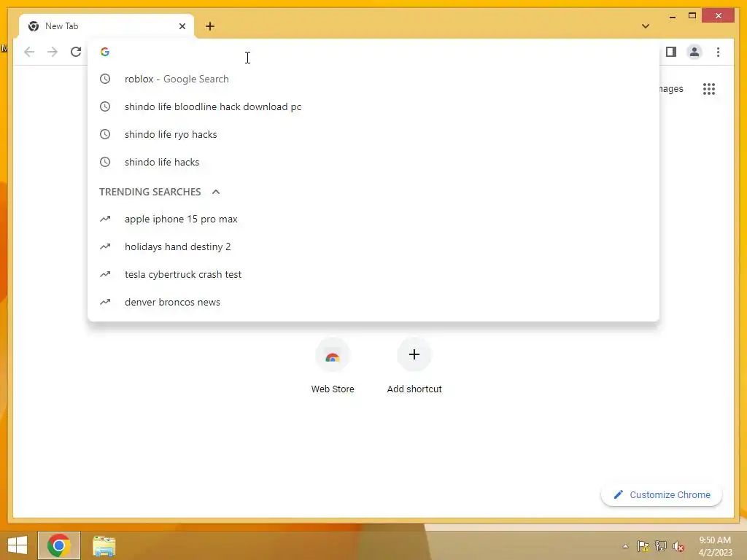Reload the page with the refresh icon
The width and height of the screenshot is (747, 560).
76,52
